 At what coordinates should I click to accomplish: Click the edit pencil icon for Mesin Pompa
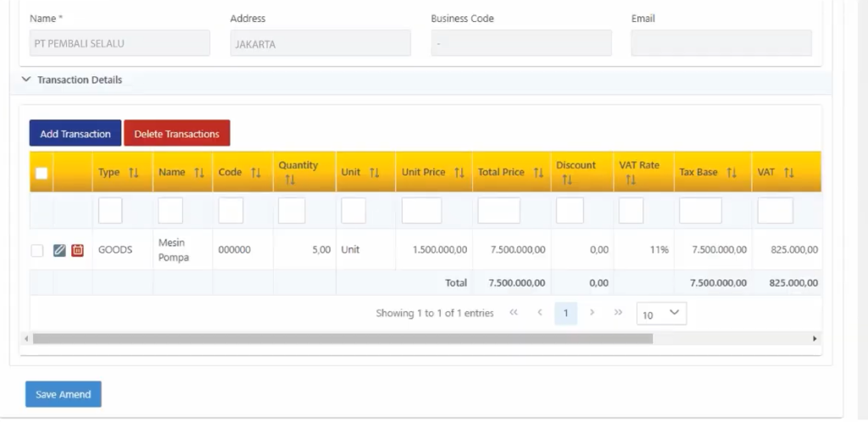tap(59, 250)
